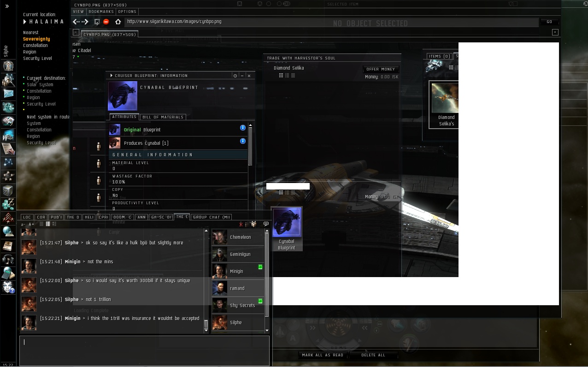Viewport: 588px width, 367px height.
Task: Open the assets cube icon
Action: coord(8,190)
